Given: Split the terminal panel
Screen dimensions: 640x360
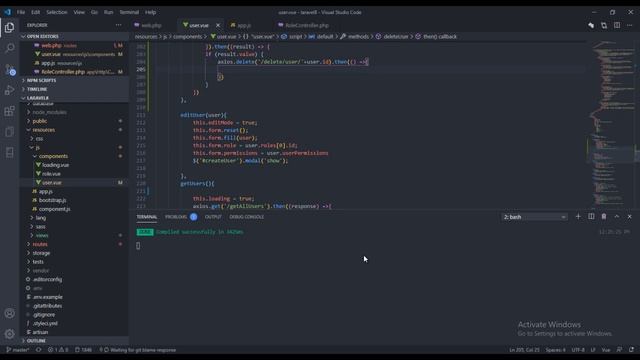Looking at the screenshot, I should (591, 216).
